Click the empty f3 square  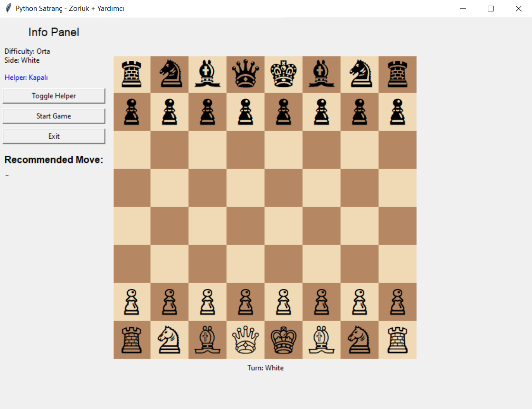[322, 264]
